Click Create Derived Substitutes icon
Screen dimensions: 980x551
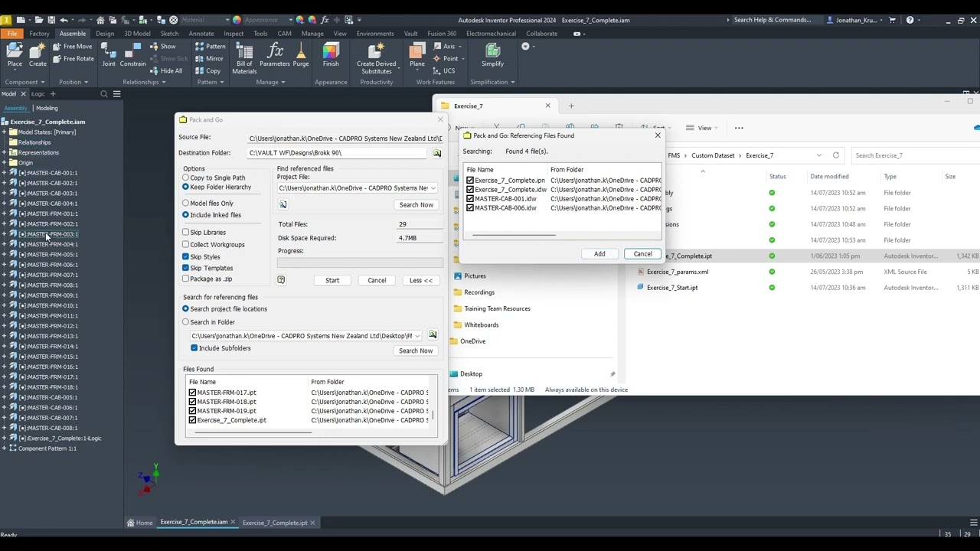click(x=376, y=58)
